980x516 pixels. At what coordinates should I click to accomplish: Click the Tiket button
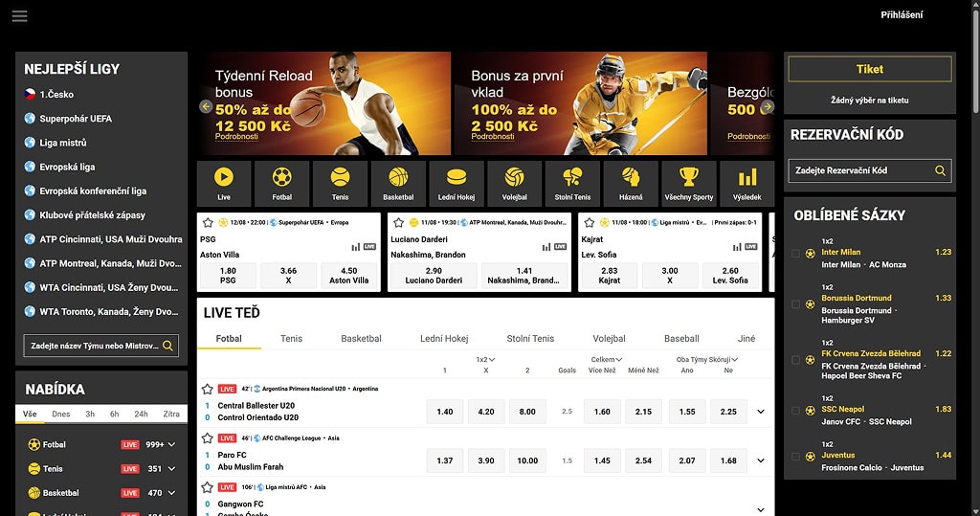coord(869,70)
